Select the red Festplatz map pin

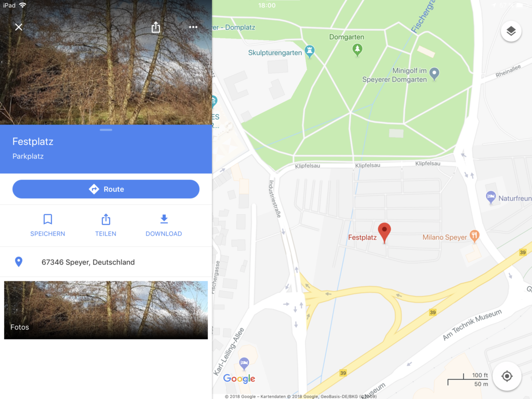click(384, 232)
